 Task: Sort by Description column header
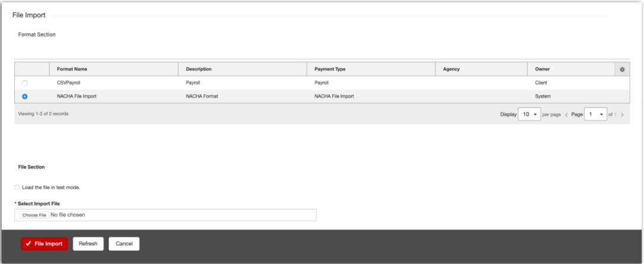pos(198,69)
